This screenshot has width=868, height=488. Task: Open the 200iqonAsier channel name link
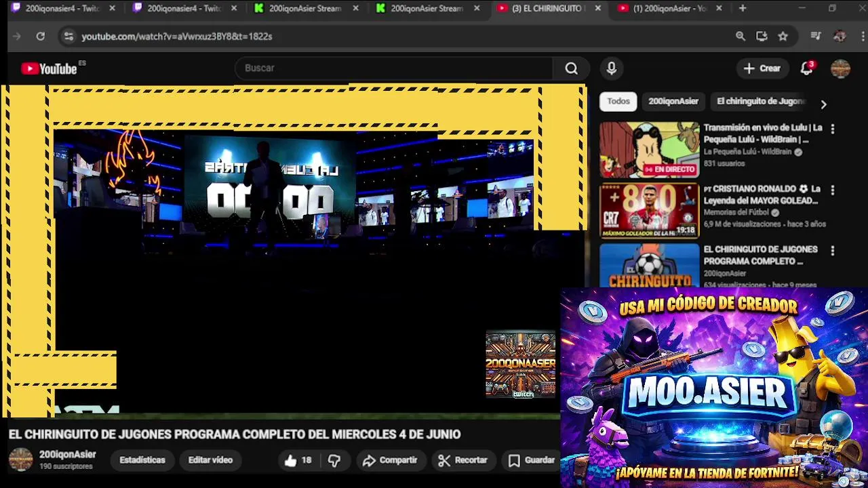(68, 455)
